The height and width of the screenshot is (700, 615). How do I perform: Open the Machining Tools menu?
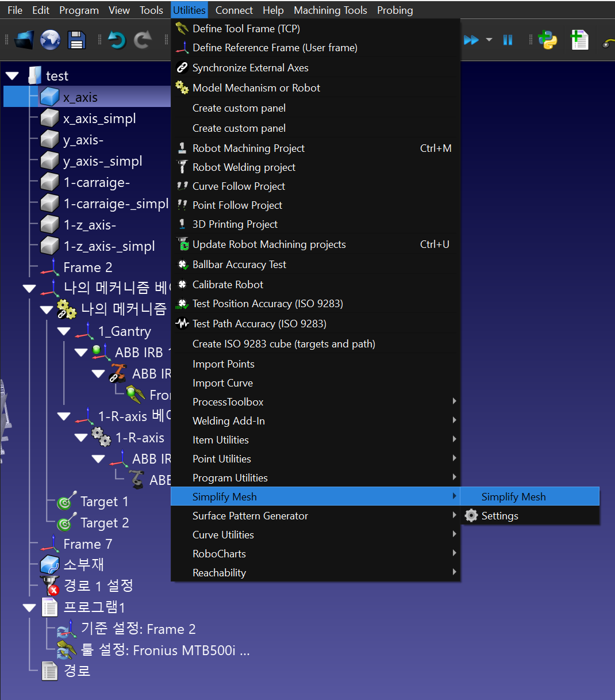click(x=330, y=10)
